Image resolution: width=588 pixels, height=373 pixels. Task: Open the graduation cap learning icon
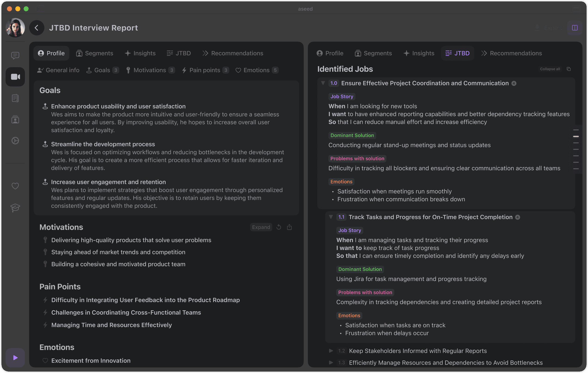[x=15, y=208]
